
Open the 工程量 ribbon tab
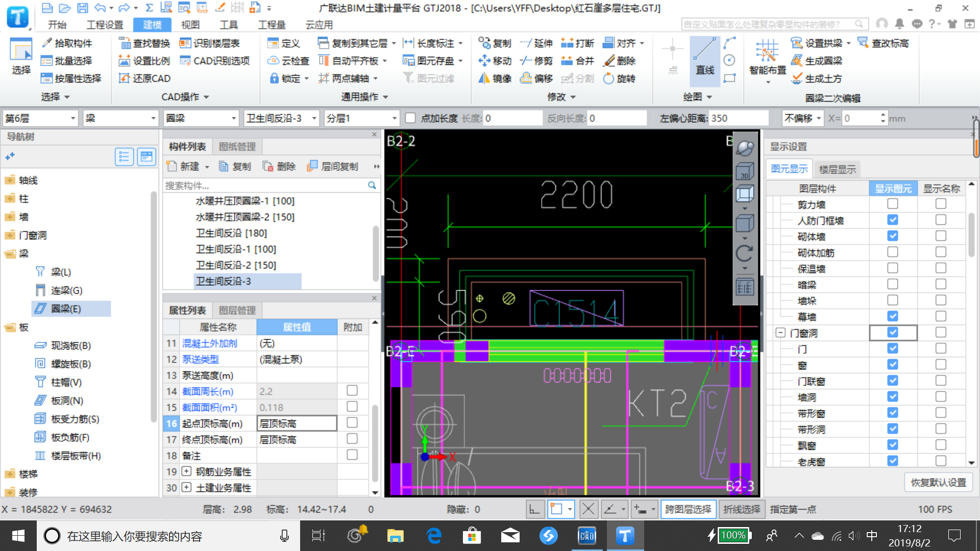pyautogui.click(x=272, y=24)
